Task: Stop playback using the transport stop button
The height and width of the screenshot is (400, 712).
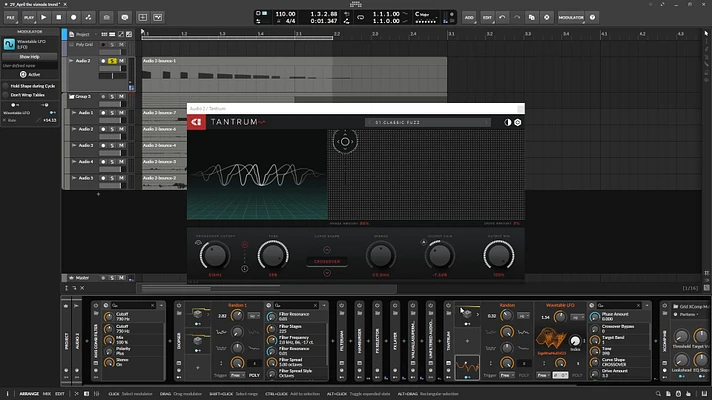Action: (59, 17)
